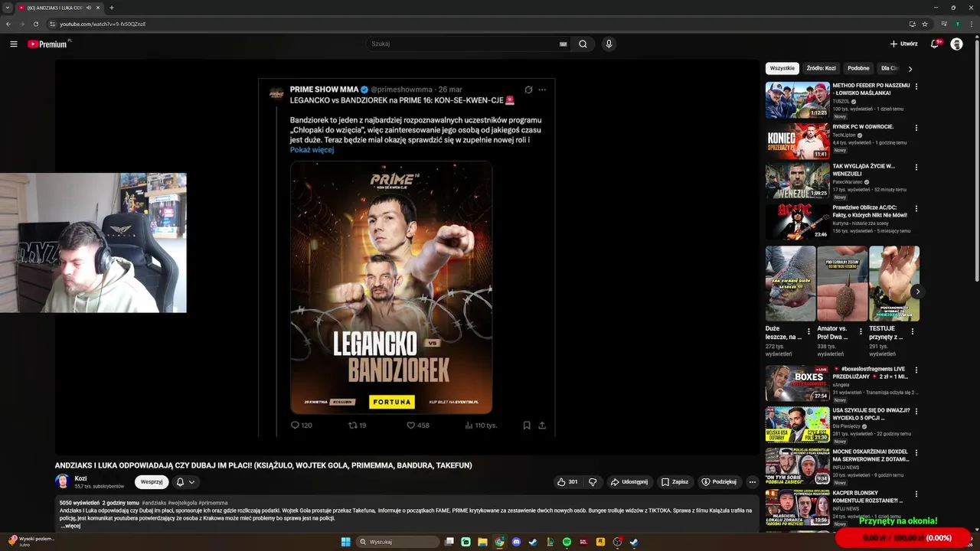Click the Podziękuj thanks button
This screenshot has width=980, height=551.
pyautogui.click(x=719, y=482)
